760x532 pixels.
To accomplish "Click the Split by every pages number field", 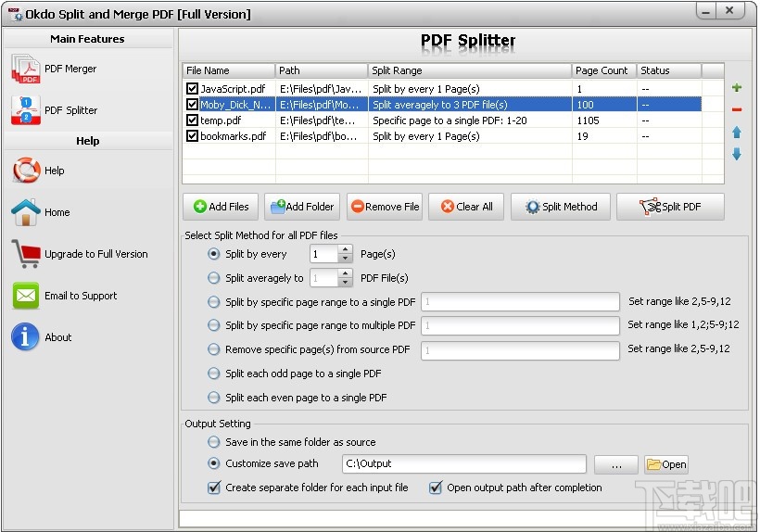I will [323, 254].
